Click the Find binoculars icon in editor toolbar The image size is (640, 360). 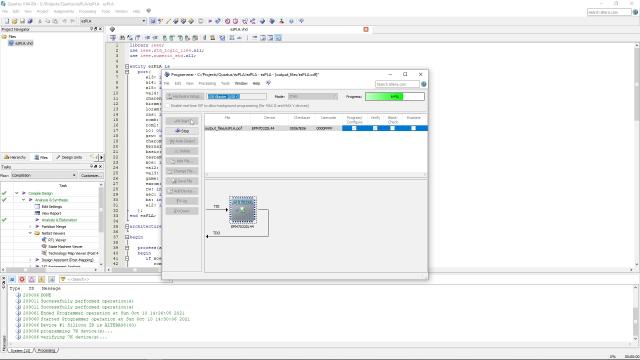point(122,38)
